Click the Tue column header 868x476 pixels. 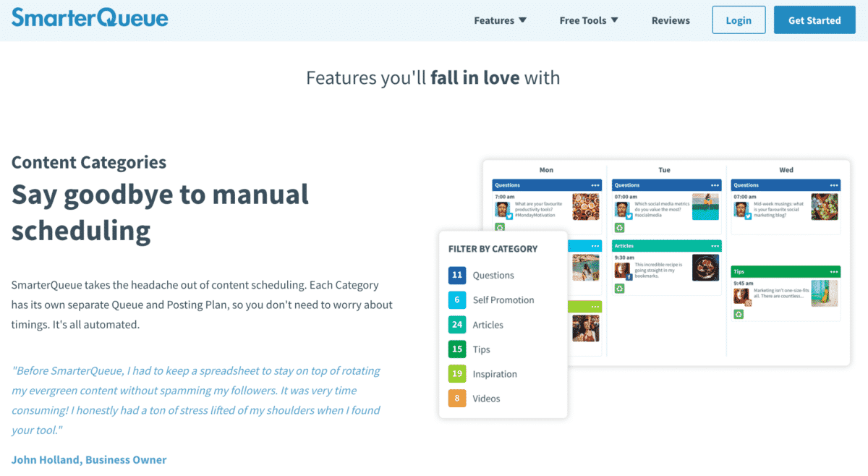(664, 170)
